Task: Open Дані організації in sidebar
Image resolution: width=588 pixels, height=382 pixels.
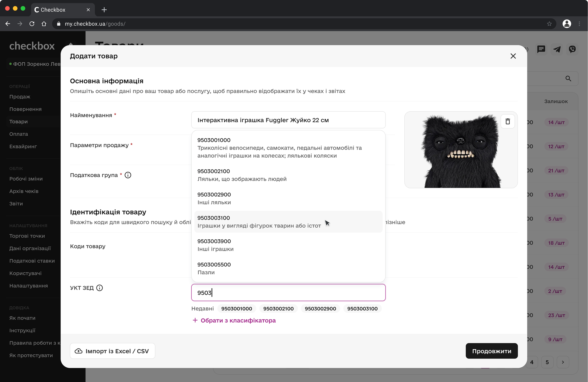Action: [30, 248]
